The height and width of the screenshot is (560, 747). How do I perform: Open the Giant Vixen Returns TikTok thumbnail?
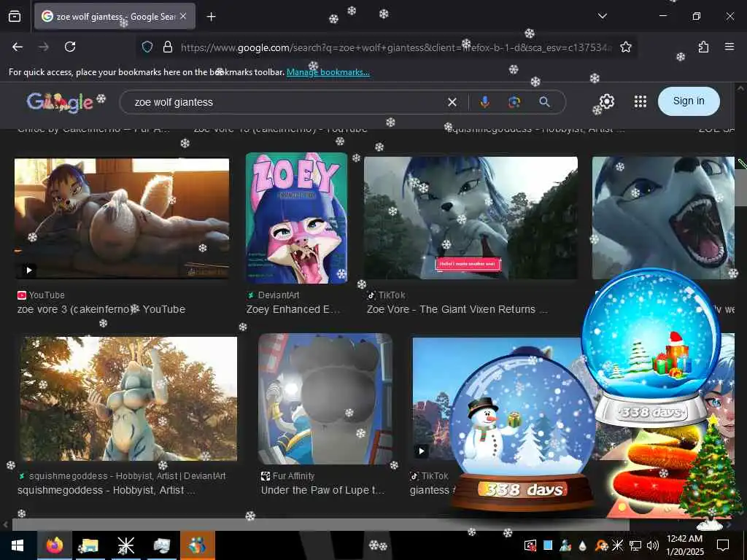(471, 217)
